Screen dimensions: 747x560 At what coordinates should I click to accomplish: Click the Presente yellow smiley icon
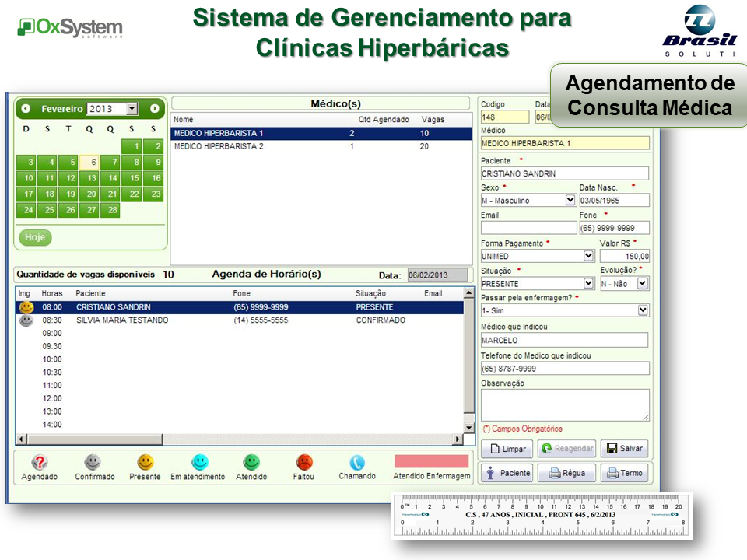point(146,463)
